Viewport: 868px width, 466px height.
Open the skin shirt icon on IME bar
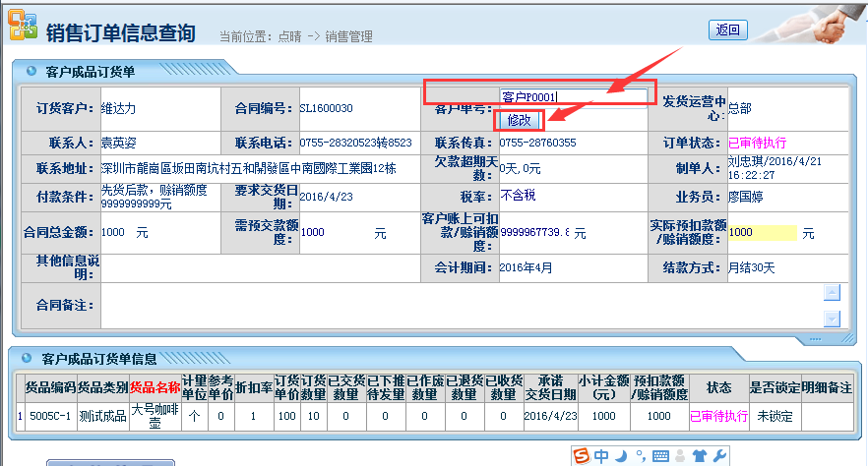click(700, 456)
